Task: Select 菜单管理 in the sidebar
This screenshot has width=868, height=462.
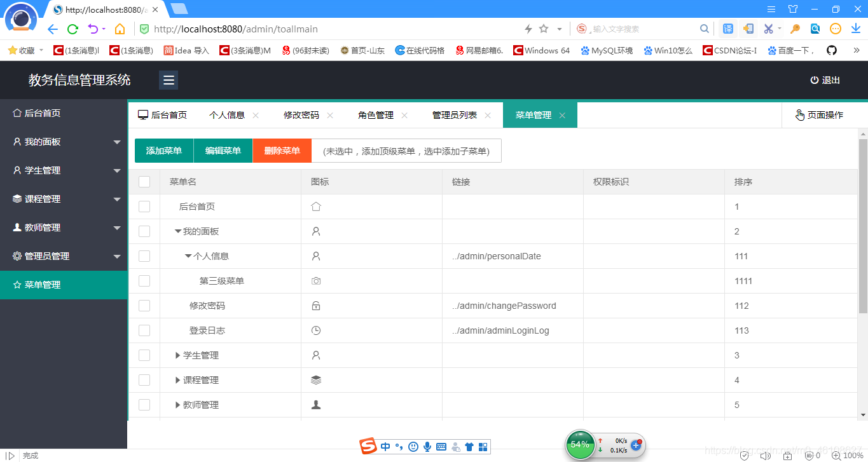Action: pyautogui.click(x=64, y=285)
